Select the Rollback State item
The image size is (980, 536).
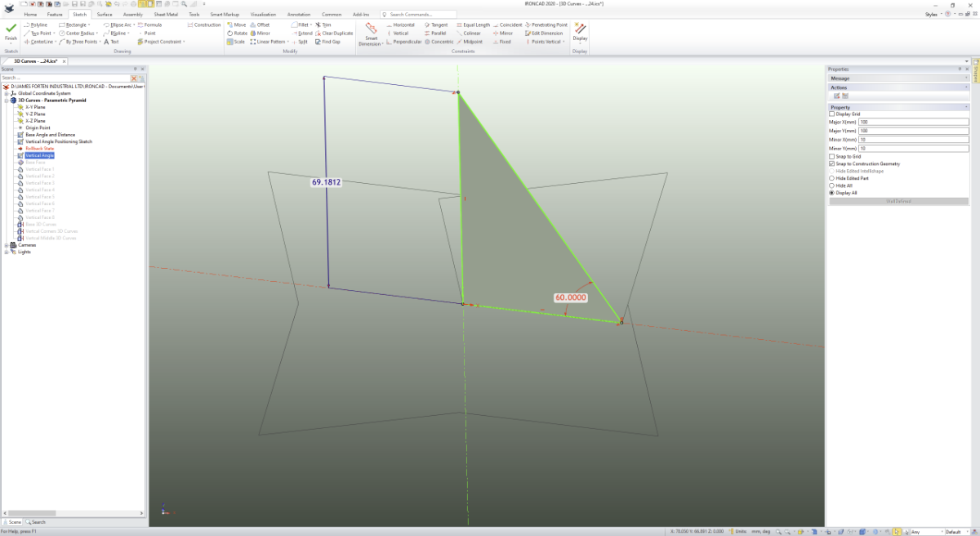coord(39,148)
